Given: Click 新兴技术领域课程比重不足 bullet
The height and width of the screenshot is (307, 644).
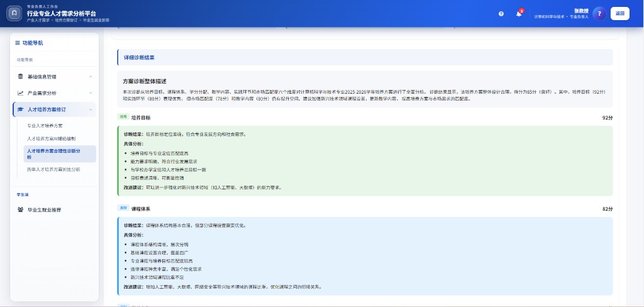Looking at the screenshot, I should click(157, 277).
